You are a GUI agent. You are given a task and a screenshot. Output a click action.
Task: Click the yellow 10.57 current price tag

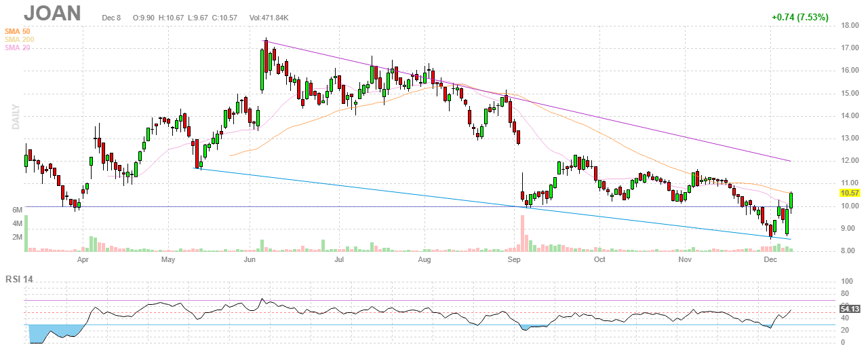[850, 193]
